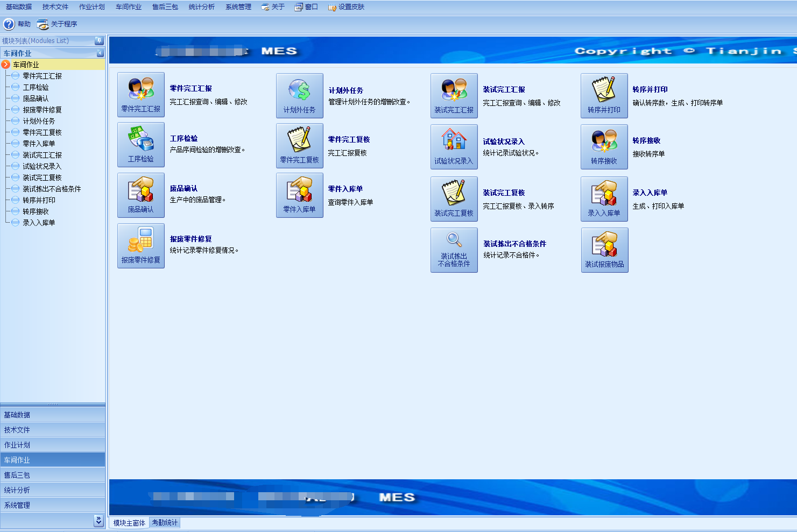Launch the 工序检验 module icon
This screenshot has height=532, width=797.
(141, 145)
